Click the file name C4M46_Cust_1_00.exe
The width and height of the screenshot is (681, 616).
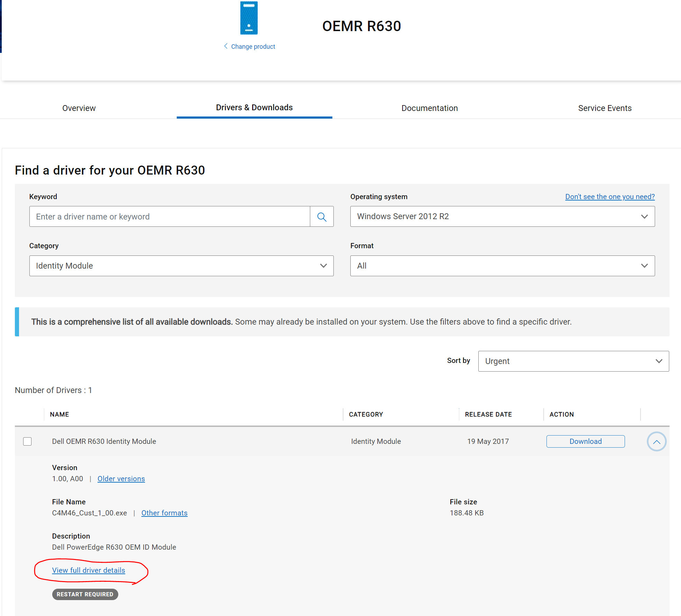90,513
